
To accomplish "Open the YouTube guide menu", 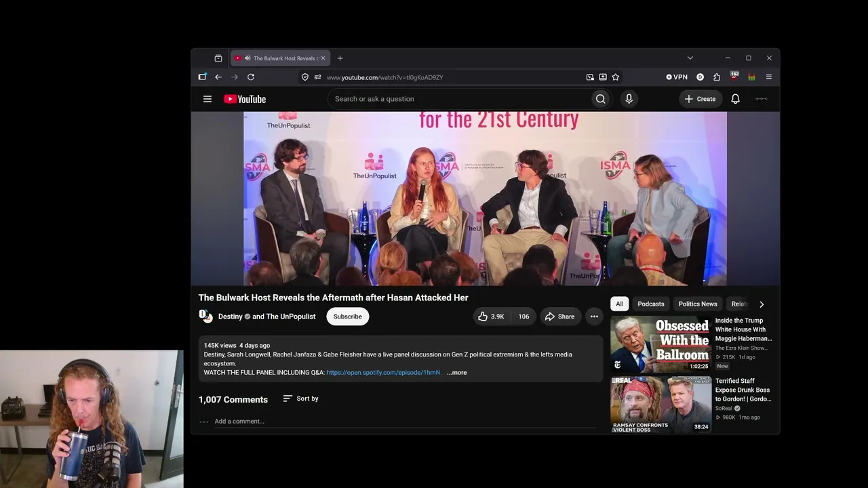I will (208, 99).
